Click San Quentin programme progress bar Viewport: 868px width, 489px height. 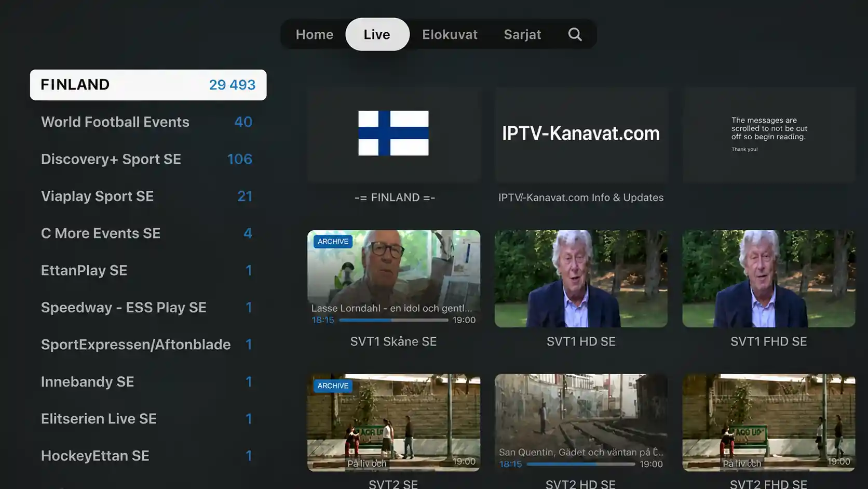coord(581,464)
